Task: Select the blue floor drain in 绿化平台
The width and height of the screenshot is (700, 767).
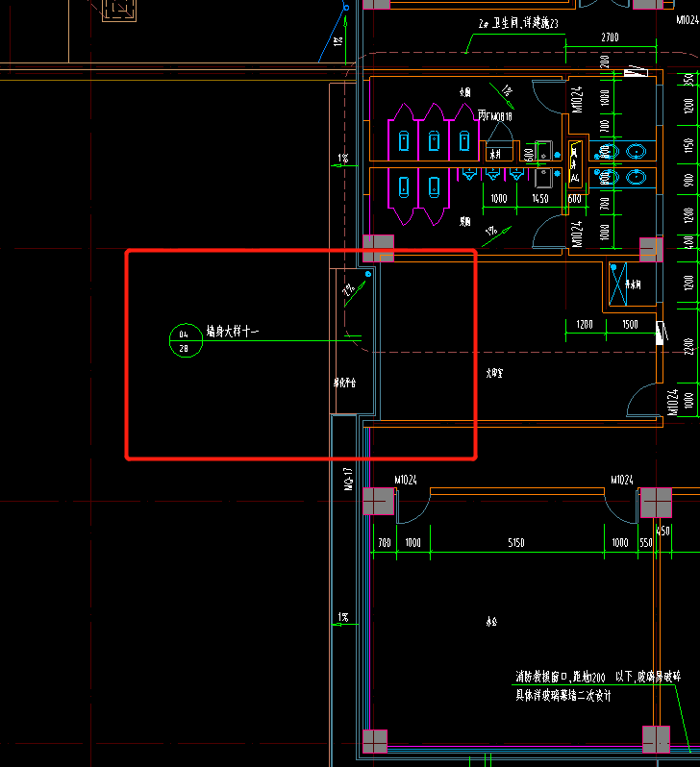Action: [x=368, y=275]
